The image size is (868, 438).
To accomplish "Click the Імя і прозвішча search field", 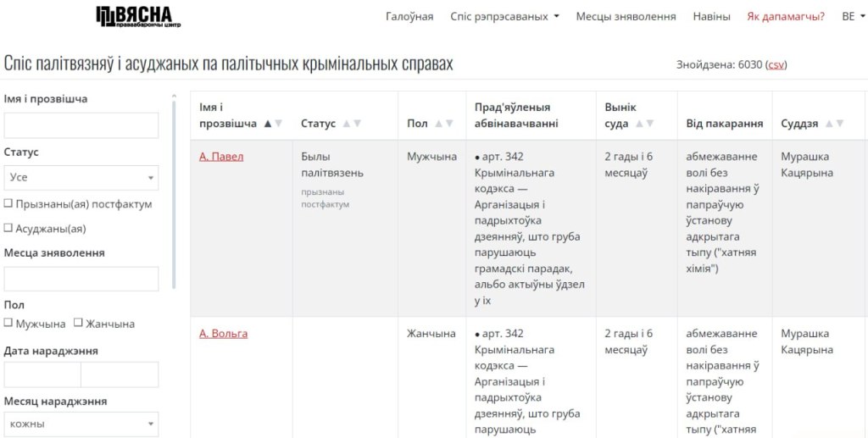I will point(81,125).
